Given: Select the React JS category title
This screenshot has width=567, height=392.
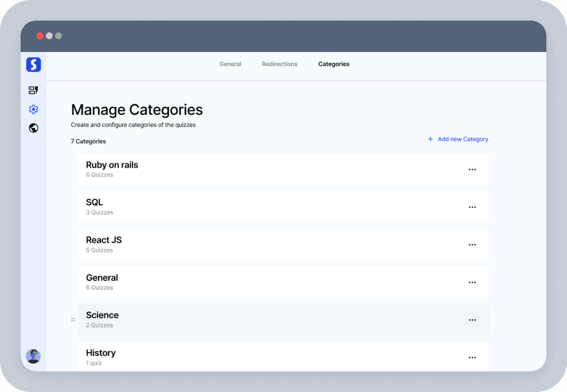Looking at the screenshot, I should [104, 240].
